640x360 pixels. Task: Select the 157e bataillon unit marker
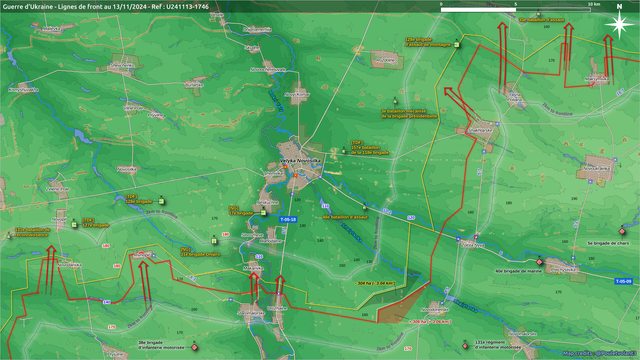pos(343,151)
